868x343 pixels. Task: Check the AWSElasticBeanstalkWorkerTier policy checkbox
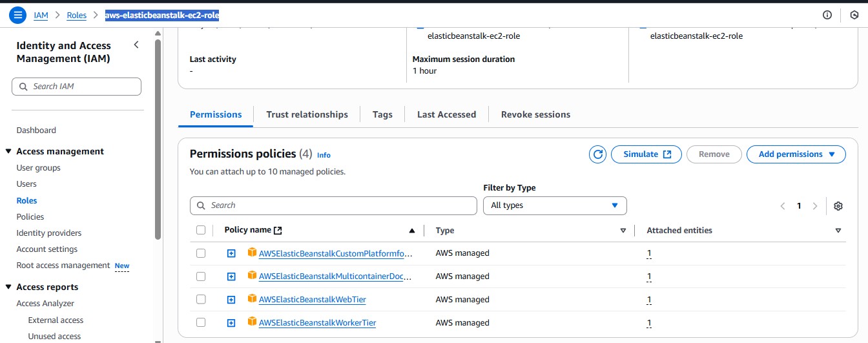coord(201,322)
